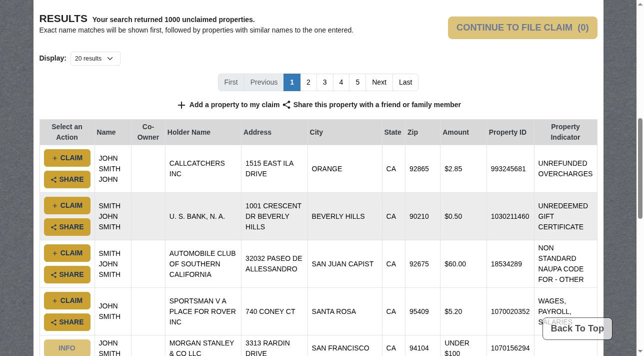
Task: Click UNREDEEMED GIFT CERTIFICATE indicator text
Action: click(563, 216)
